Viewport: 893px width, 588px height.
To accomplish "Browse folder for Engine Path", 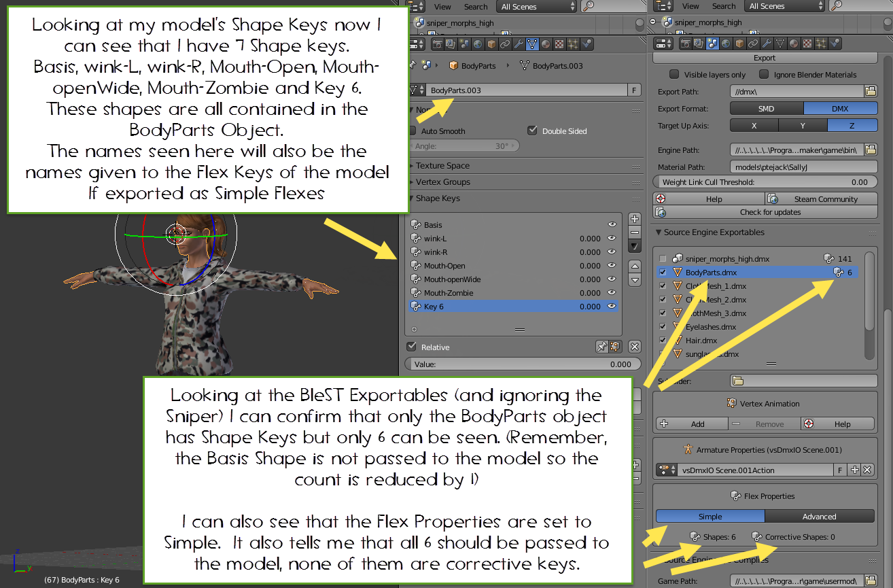I will click(871, 150).
